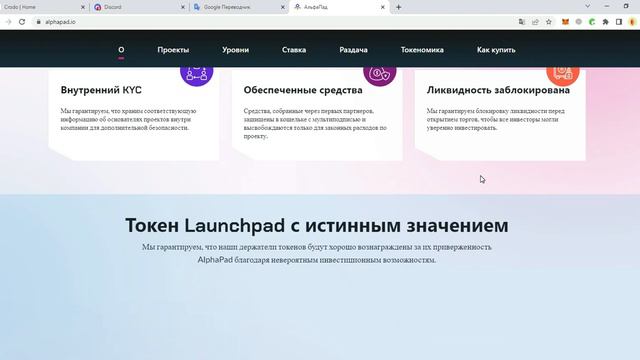This screenshot has height=360, width=640.
Task: View site info lock icon
Action: [x=38, y=22]
